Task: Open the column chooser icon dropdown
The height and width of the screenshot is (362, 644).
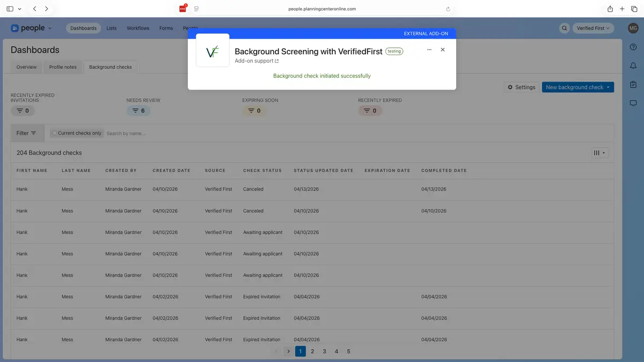Action: (x=599, y=153)
